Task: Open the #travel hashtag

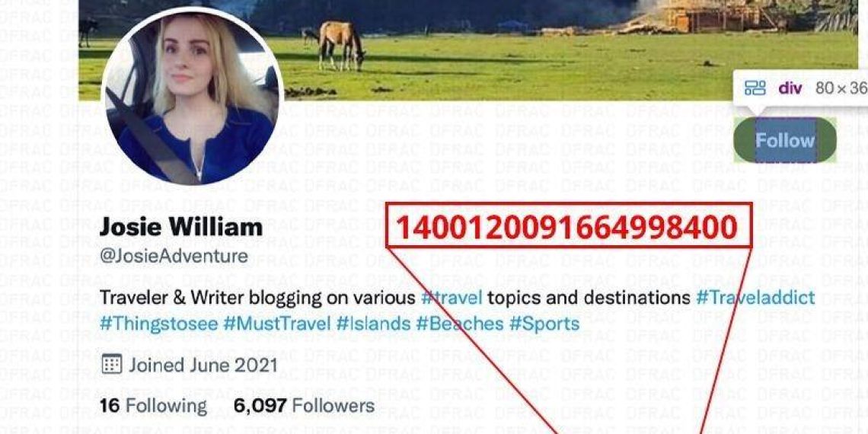Action: click(452, 298)
